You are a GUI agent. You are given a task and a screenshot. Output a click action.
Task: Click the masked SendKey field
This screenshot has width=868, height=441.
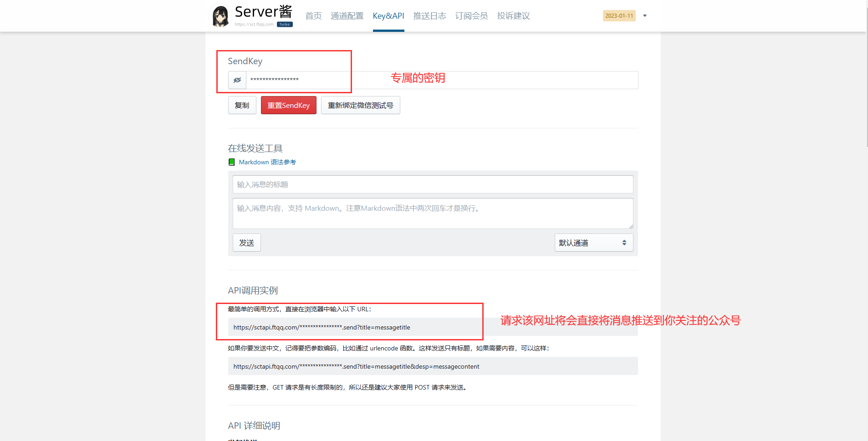pos(442,80)
